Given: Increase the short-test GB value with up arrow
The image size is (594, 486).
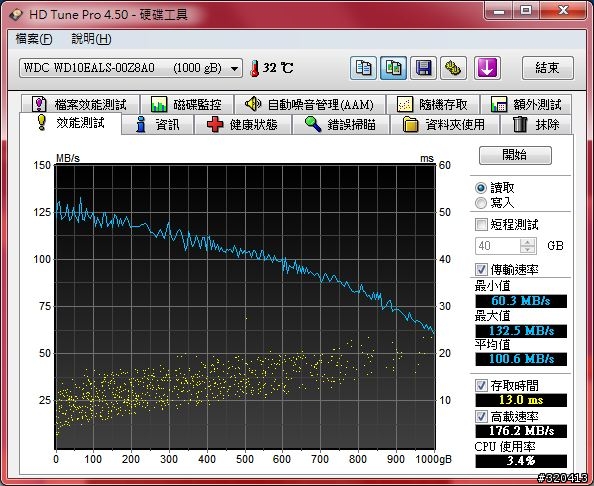Looking at the screenshot, I should tap(528, 242).
